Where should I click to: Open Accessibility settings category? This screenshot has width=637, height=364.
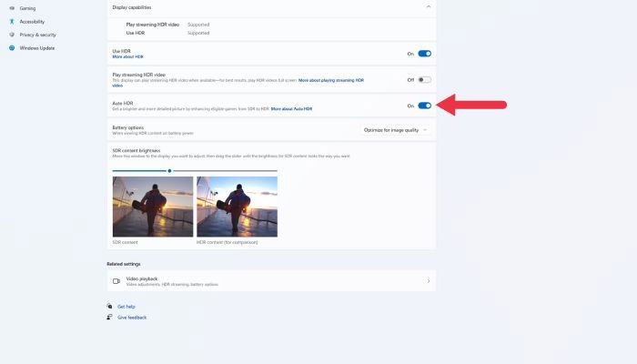[x=32, y=22]
